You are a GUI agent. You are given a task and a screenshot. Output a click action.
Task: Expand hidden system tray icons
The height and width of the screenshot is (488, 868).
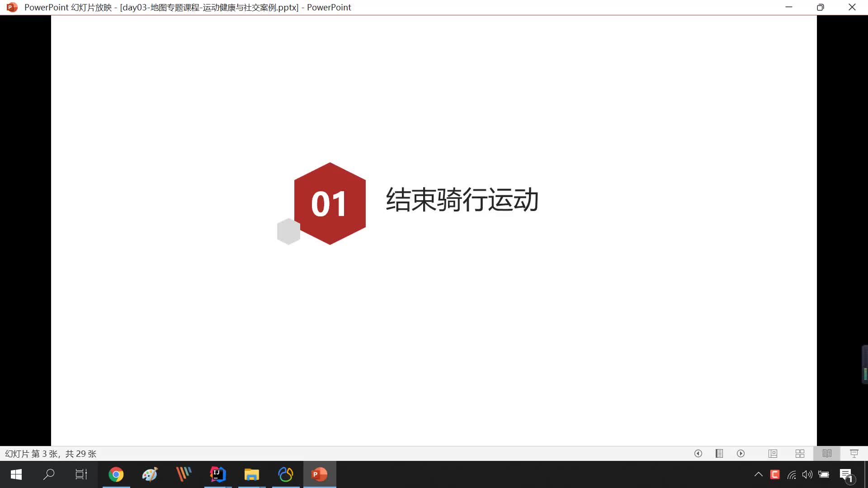[759, 474]
